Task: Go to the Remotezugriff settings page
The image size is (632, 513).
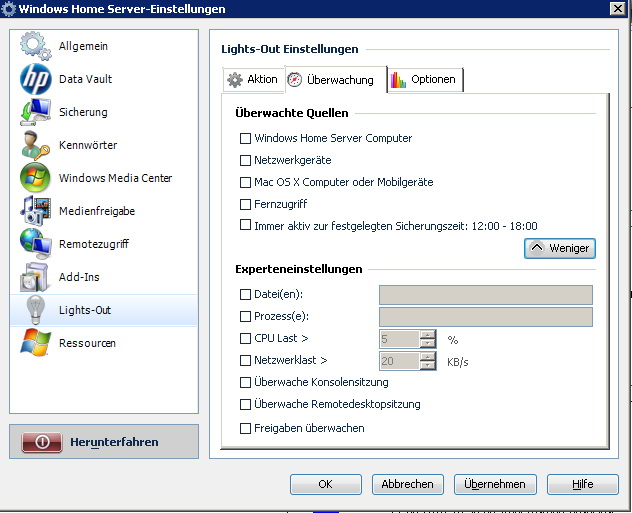Action: [104, 244]
